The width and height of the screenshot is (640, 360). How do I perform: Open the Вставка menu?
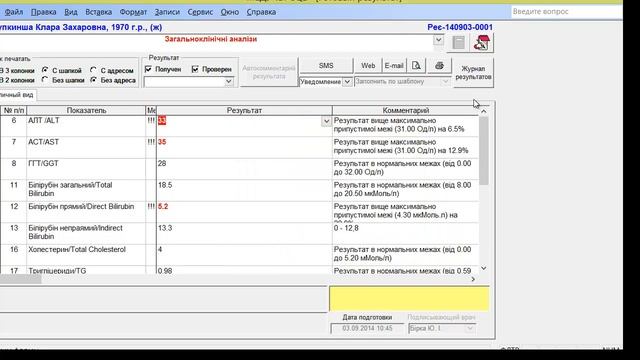98,12
